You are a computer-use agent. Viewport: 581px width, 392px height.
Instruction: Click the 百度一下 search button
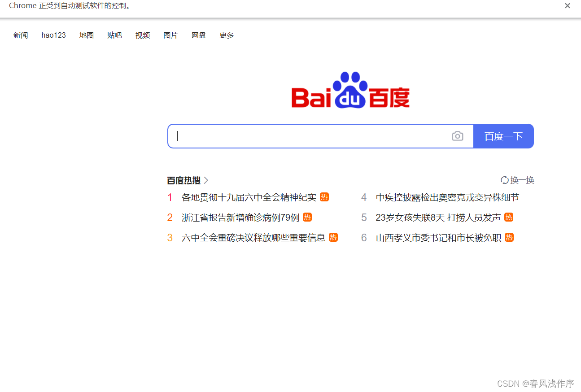[x=504, y=136]
